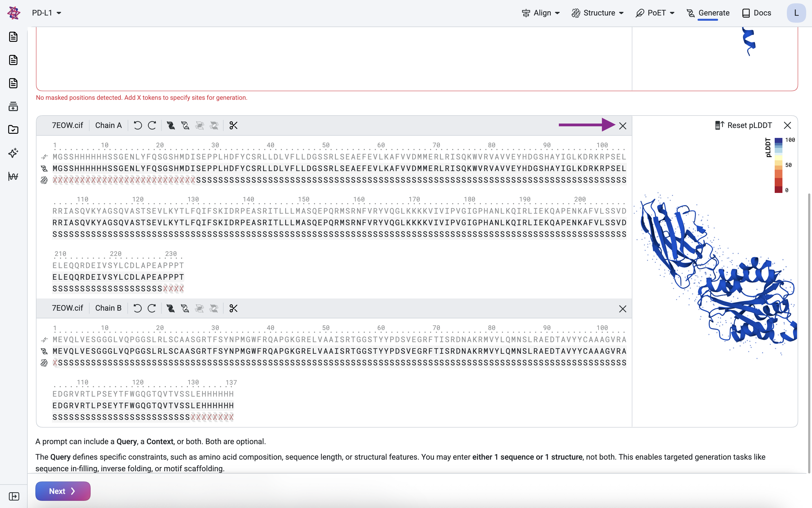Remove Chain B with its X button
The height and width of the screenshot is (508, 812).
pos(622,309)
